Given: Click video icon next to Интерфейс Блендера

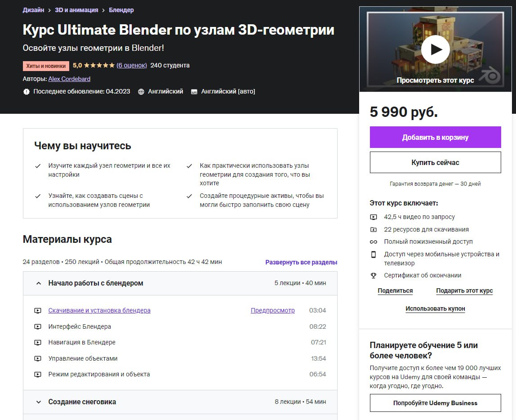Looking at the screenshot, I should tap(38, 326).
